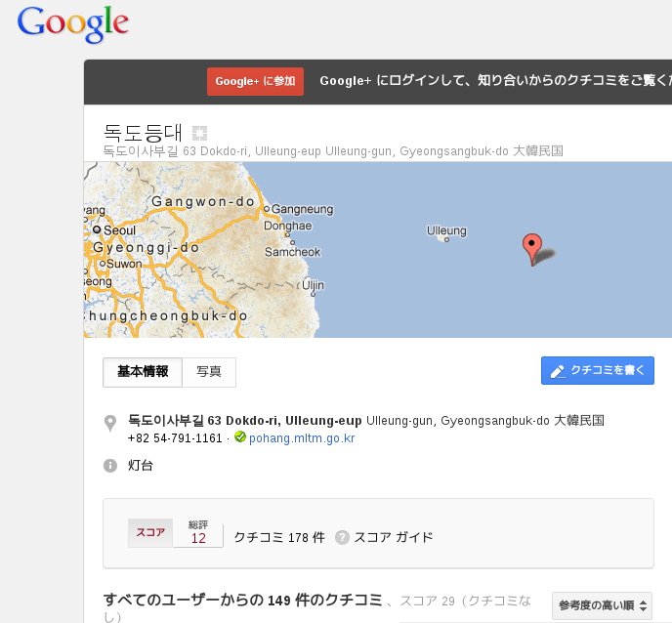Click the 総評 12 score box
The height and width of the screenshot is (623, 672).
tap(198, 532)
